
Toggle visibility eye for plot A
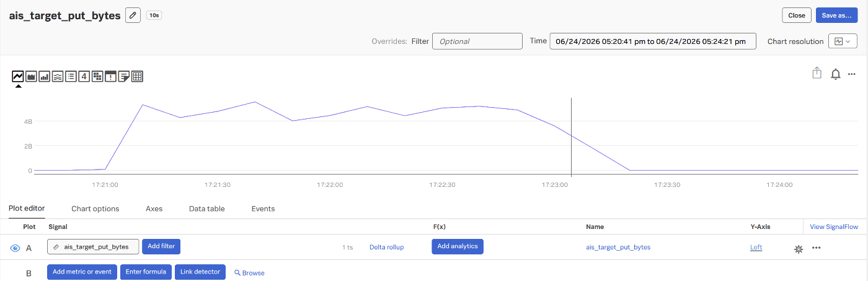[x=15, y=248]
